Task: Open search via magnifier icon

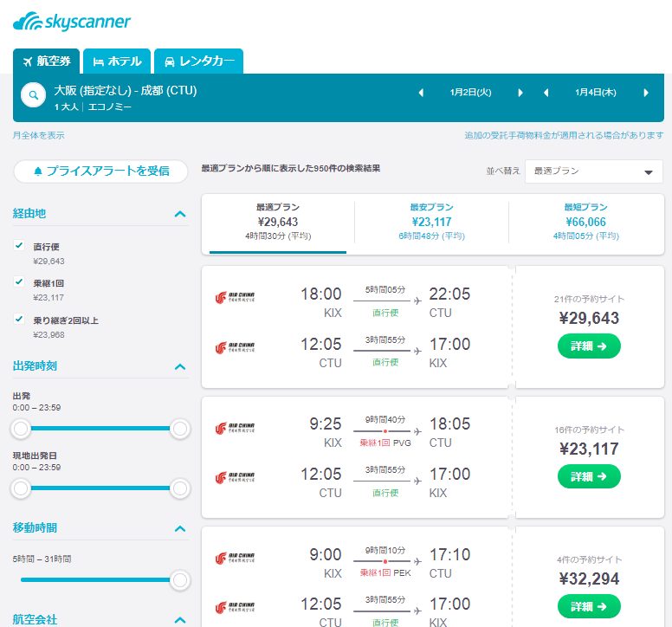Action: coord(34,95)
